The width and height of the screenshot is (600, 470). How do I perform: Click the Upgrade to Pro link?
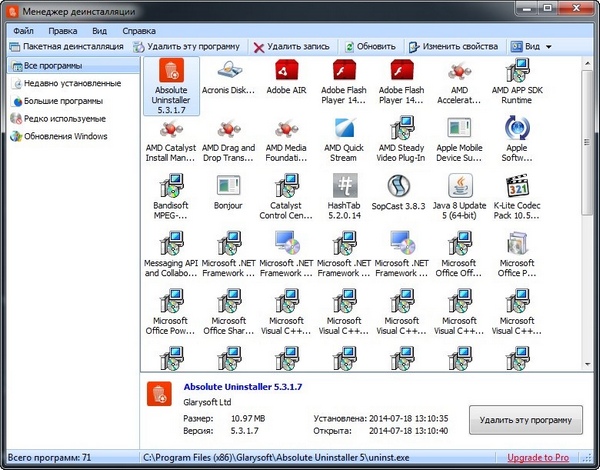(540, 457)
